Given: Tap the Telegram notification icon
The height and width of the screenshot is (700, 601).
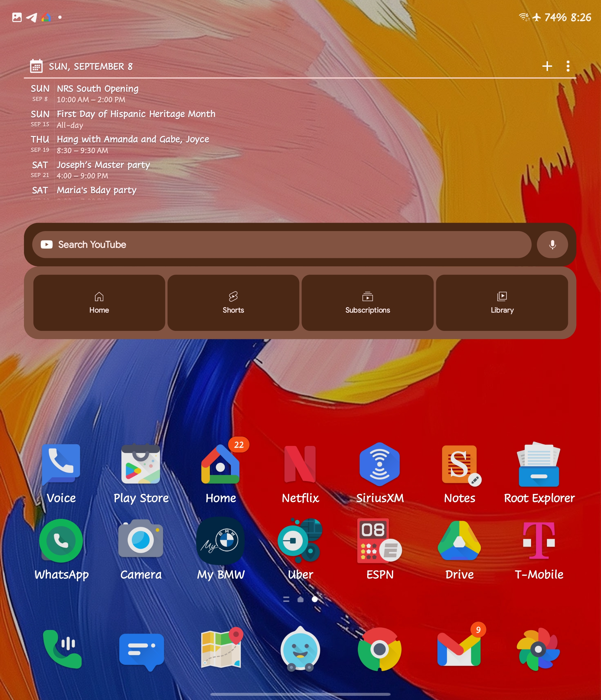Looking at the screenshot, I should (x=31, y=17).
